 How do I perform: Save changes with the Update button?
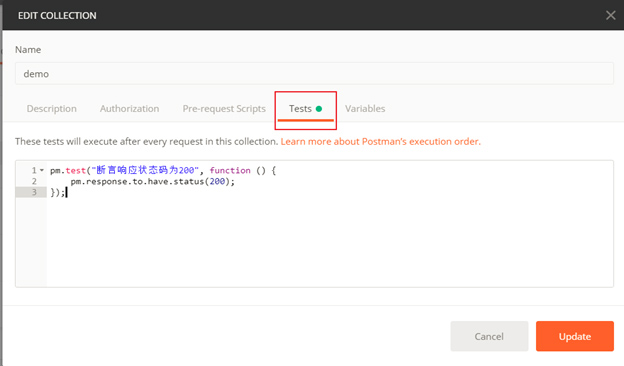coord(575,336)
